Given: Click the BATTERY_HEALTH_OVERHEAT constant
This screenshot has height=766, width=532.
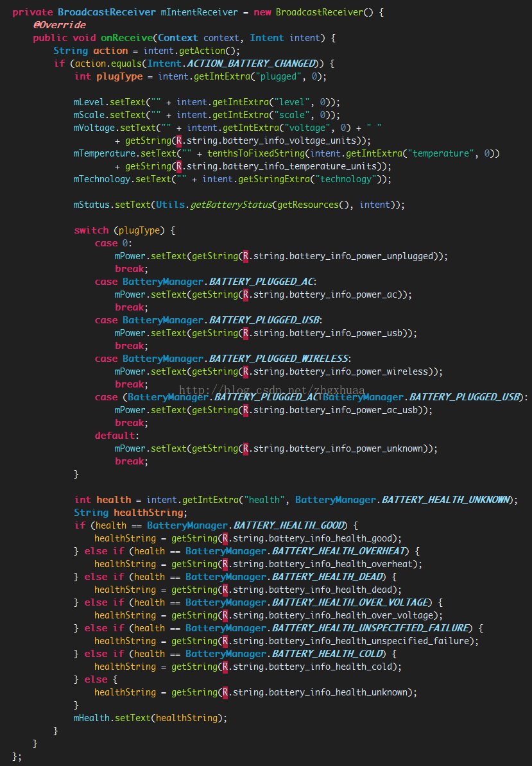Looking at the screenshot, I should (339, 551).
